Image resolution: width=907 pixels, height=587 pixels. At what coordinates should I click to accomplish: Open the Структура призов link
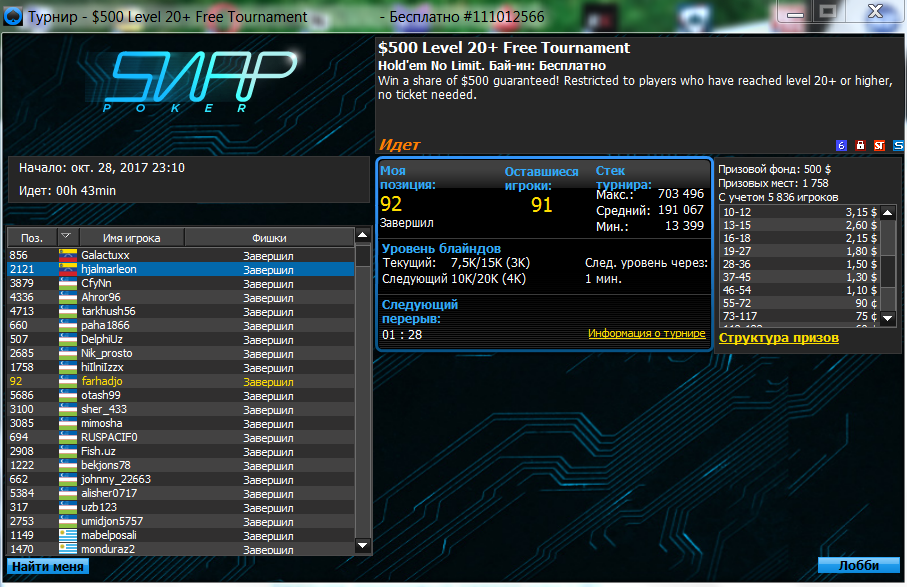point(779,338)
